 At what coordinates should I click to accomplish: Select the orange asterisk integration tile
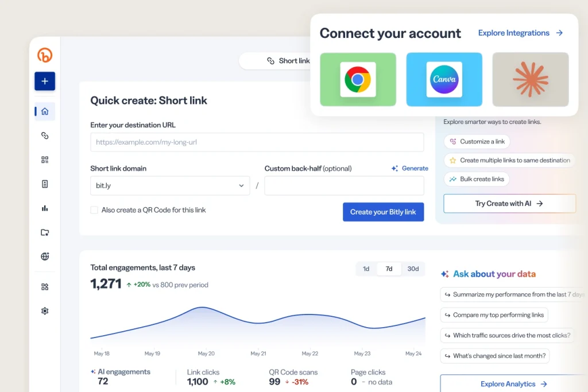(x=530, y=79)
